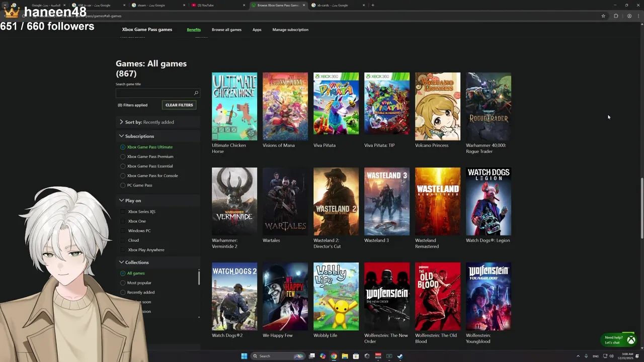This screenshot has height=362, width=644.
Task: Check the Xbox One platform filter
Action: (x=123, y=221)
